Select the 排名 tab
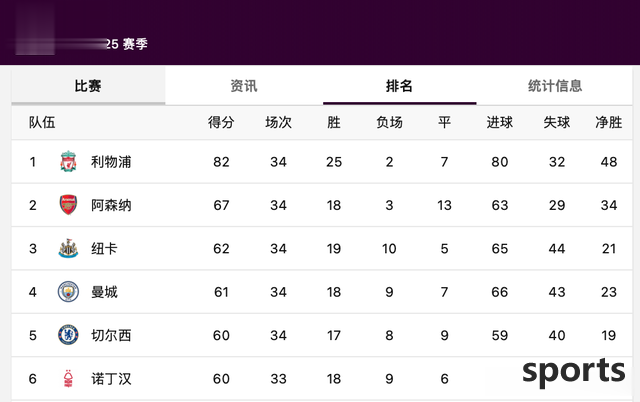640x402 pixels. 400,86
